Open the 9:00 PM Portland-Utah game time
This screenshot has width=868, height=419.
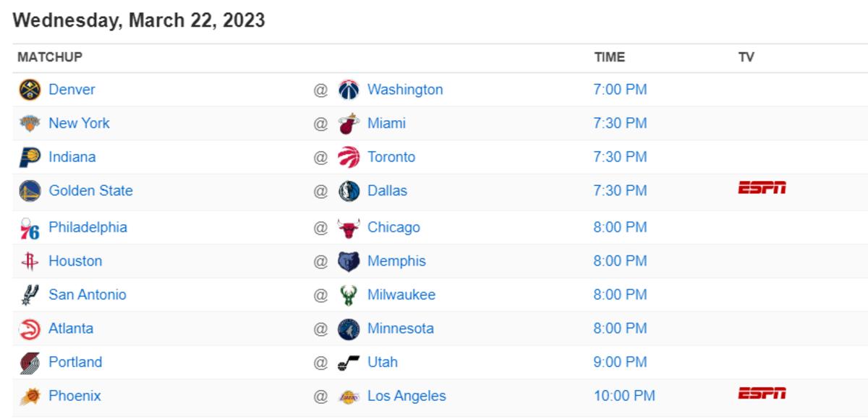pyautogui.click(x=620, y=362)
